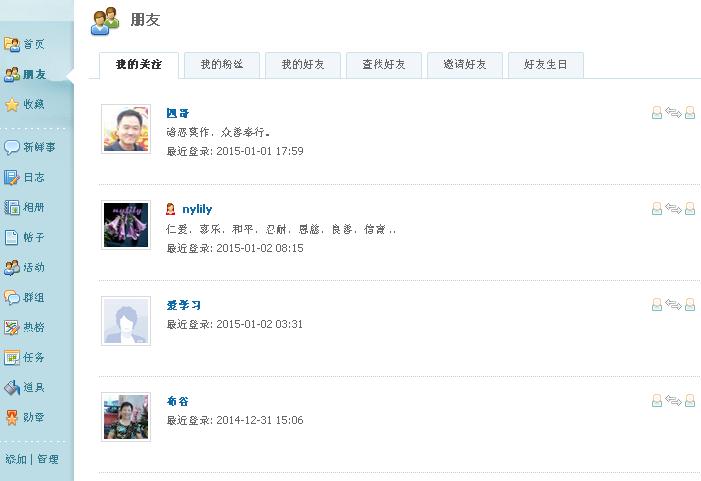This screenshot has width=701, height=481.
Task: Open nylily's profile name link
Action: pyautogui.click(x=197, y=209)
